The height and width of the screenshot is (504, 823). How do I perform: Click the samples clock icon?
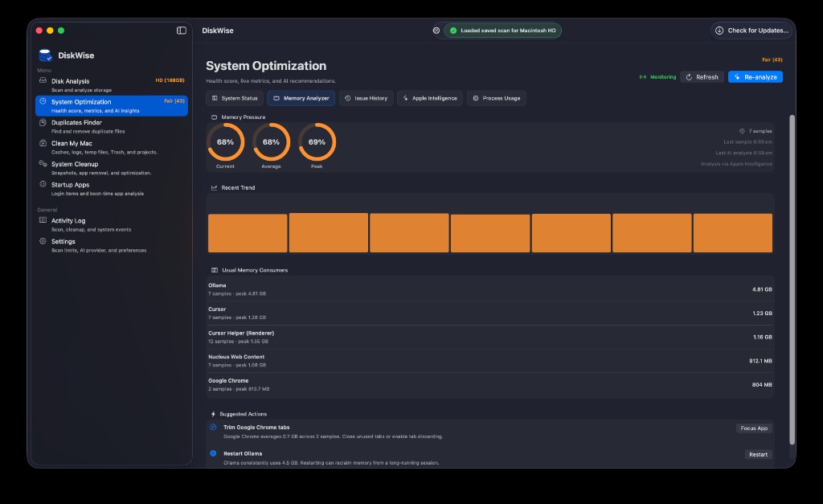[x=742, y=131]
